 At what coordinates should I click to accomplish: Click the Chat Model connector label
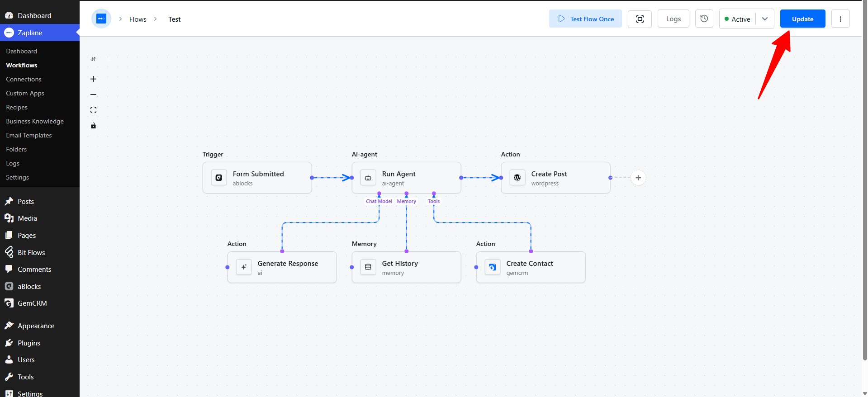[379, 201]
